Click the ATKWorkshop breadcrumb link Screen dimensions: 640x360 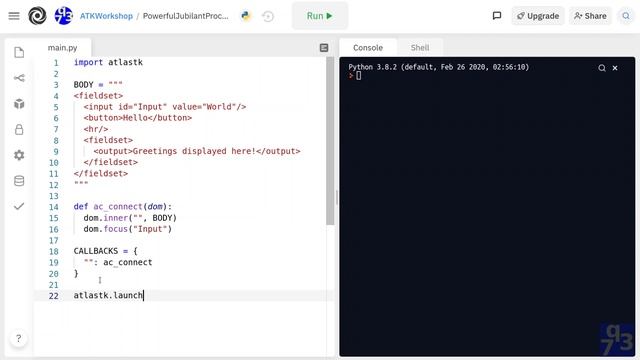[x=106, y=16]
